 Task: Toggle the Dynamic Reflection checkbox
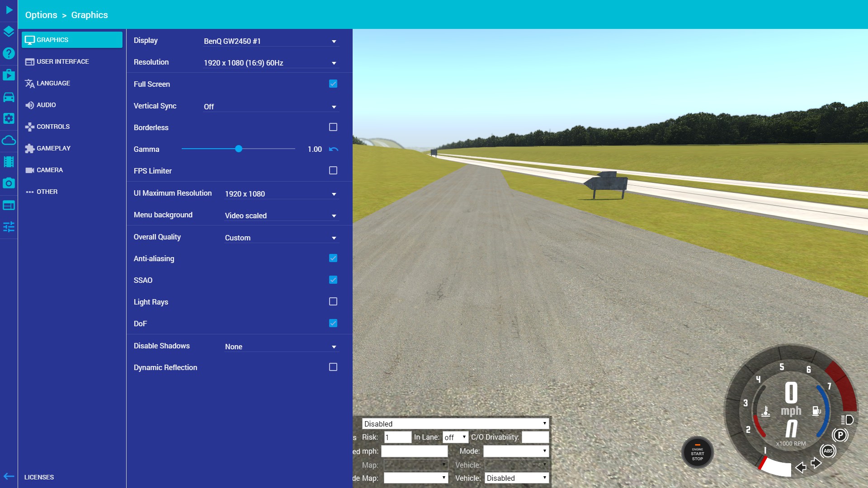[333, 367]
